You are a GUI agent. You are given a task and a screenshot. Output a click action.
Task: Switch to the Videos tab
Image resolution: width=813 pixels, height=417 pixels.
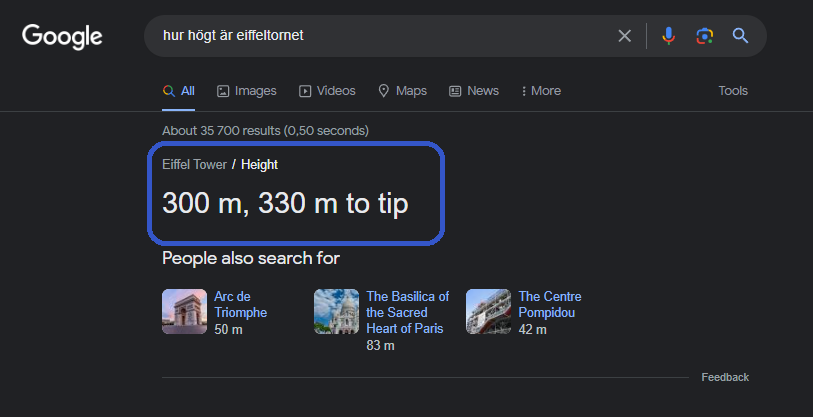(x=327, y=91)
